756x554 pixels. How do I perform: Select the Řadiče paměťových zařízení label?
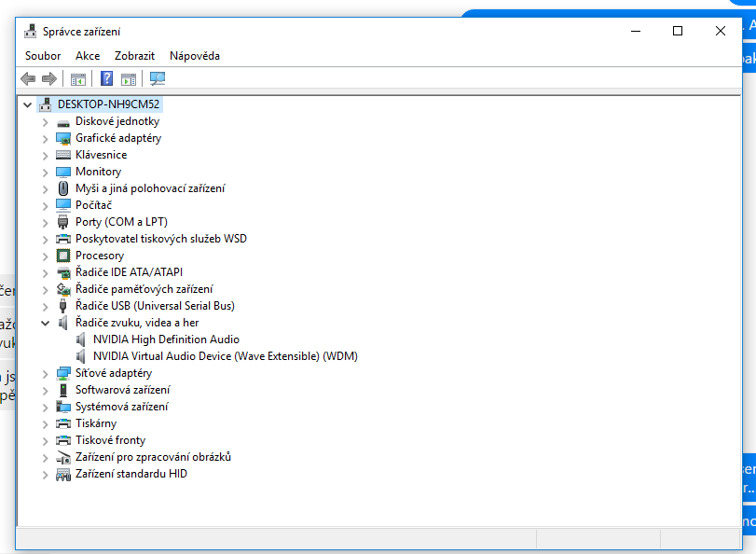point(144,289)
